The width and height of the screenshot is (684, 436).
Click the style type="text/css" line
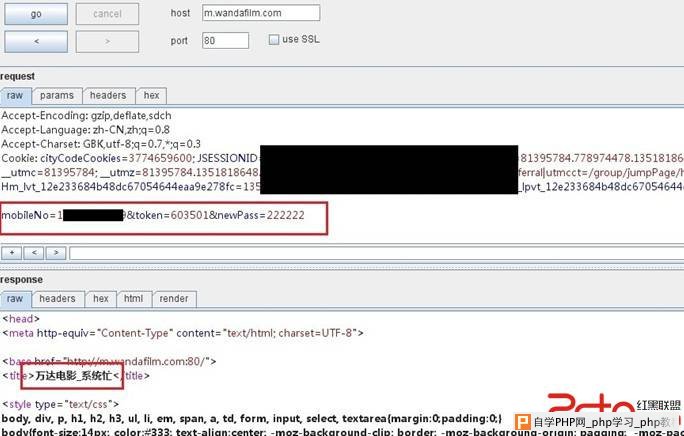tap(60, 404)
